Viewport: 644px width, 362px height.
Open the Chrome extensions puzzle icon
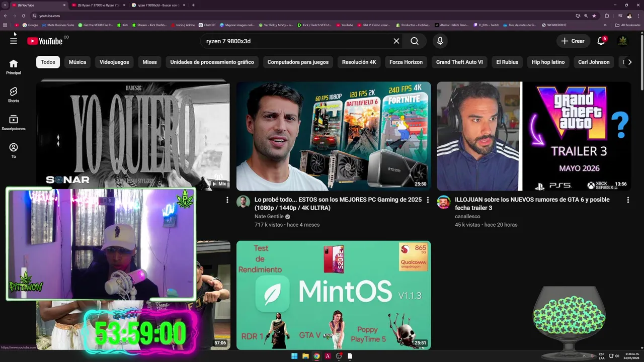point(607,16)
